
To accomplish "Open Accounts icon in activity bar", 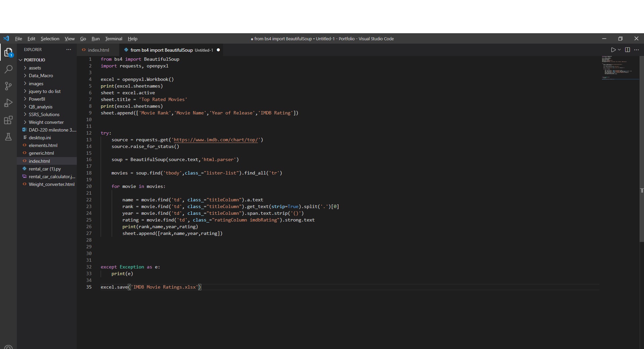I will click(8, 347).
